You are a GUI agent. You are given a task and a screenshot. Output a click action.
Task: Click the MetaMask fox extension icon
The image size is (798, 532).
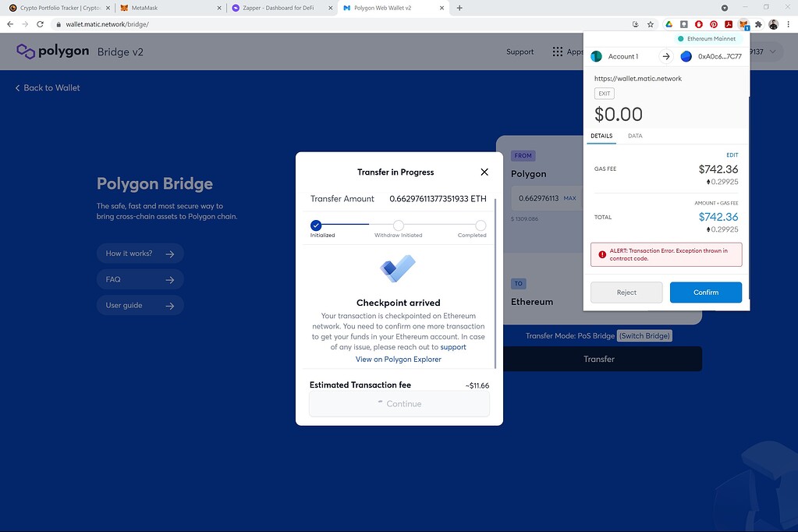pos(743,24)
